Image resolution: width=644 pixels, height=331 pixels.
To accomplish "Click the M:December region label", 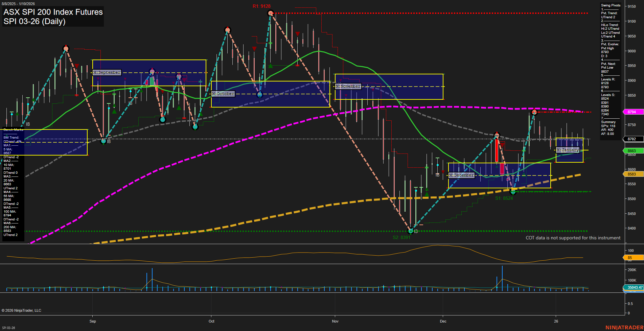I will [x=461, y=175].
